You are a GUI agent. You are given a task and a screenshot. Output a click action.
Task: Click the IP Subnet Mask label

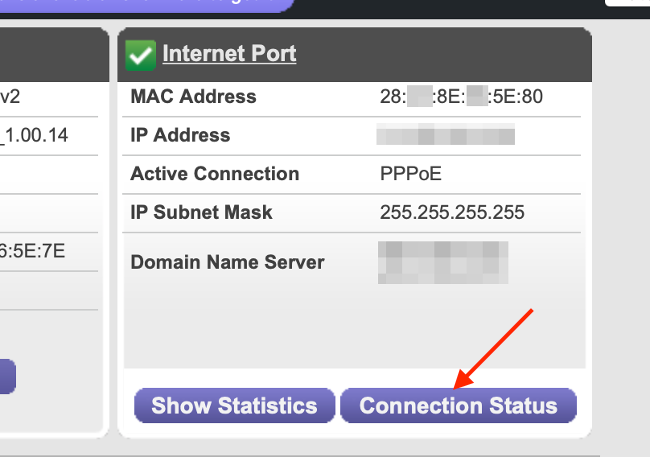(x=201, y=212)
